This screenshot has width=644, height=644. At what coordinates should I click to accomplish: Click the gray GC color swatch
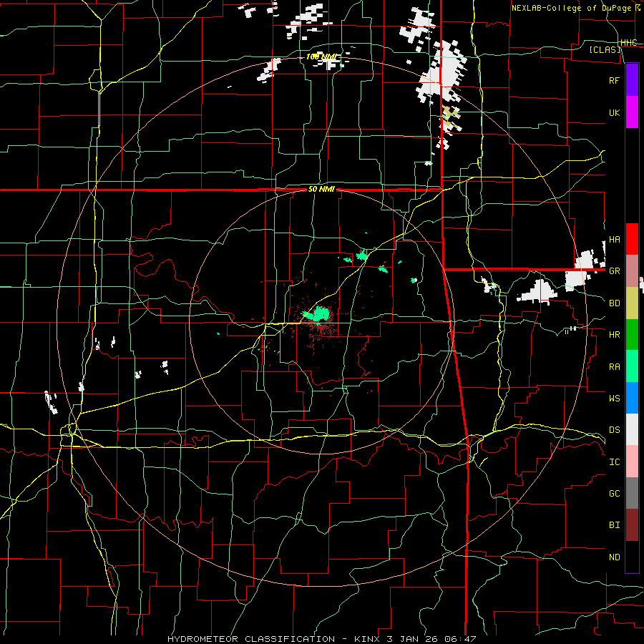coord(632,493)
